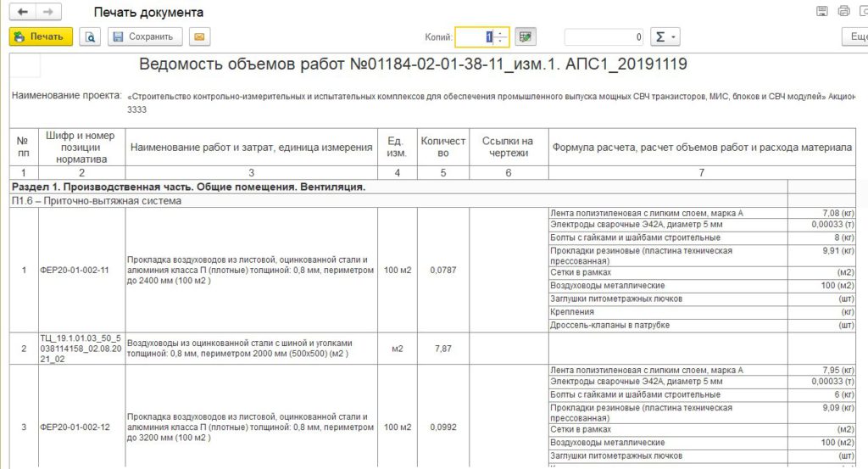Click the work description with периметром до 3200 мм
This screenshot has width=868, height=469.
(x=251, y=427)
